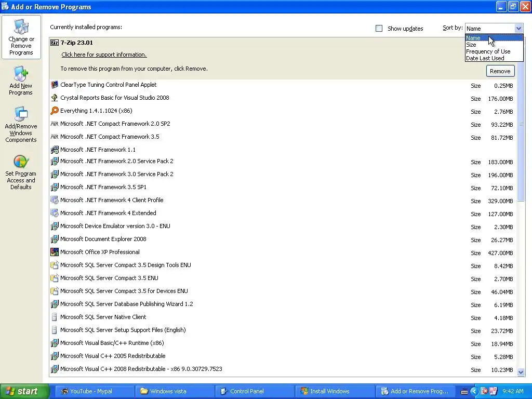Click Microsoft .NET Framework 1.1 icon
The width and height of the screenshot is (532, 399).
tap(54, 150)
